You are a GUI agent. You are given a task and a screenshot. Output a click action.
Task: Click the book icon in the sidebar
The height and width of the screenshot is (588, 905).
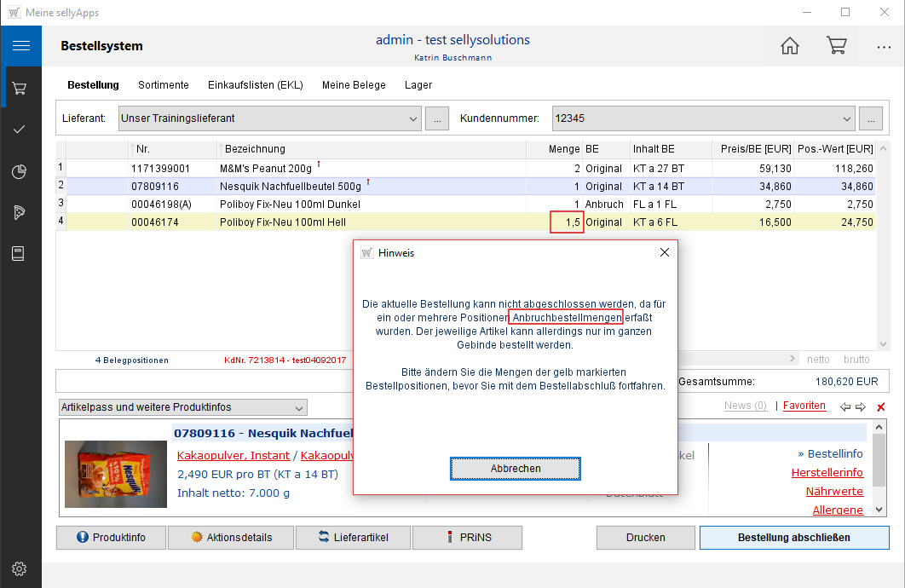click(20, 253)
